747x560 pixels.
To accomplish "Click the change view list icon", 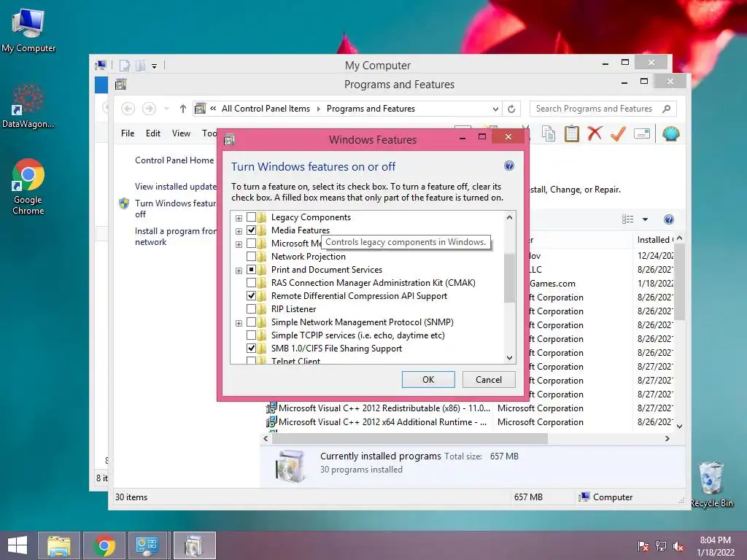I will coord(628,219).
